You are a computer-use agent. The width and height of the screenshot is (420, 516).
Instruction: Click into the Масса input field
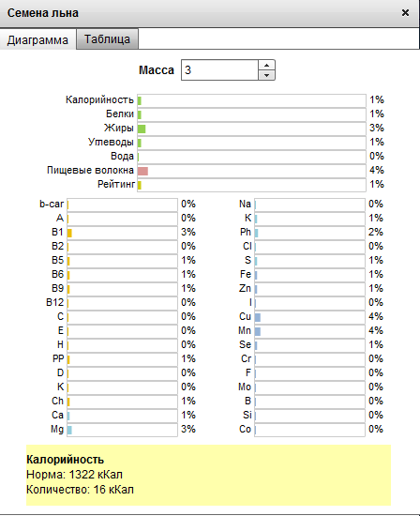pyautogui.click(x=219, y=69)
